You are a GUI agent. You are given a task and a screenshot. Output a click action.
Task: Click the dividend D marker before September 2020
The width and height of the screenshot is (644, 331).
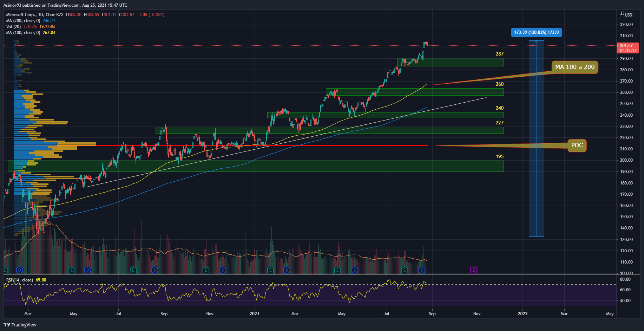[x=155, y=270]
